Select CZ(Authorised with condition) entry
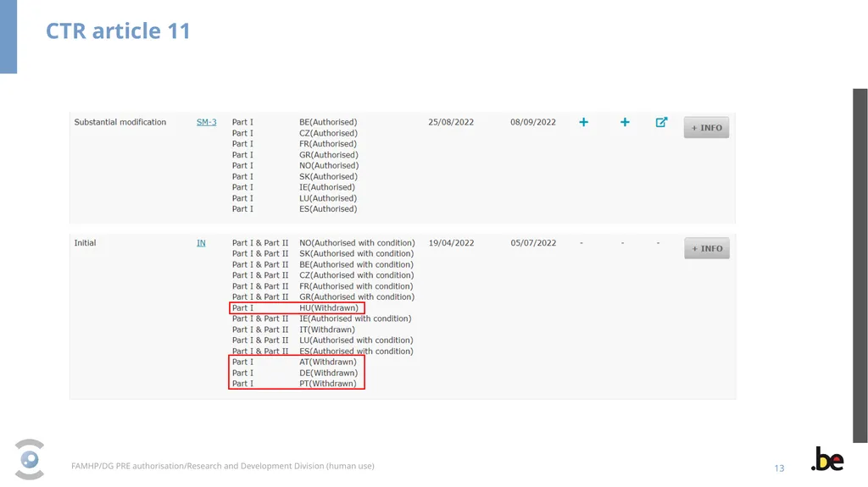This screenshot has width=868, height=487. pos(357,275)
